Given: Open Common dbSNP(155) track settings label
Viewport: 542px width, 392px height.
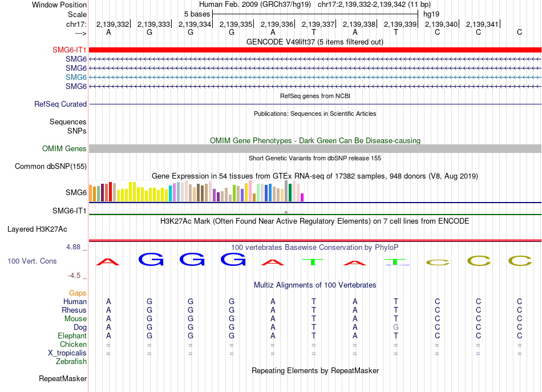Looking at the screenshot, I should [x=51, y=166].
